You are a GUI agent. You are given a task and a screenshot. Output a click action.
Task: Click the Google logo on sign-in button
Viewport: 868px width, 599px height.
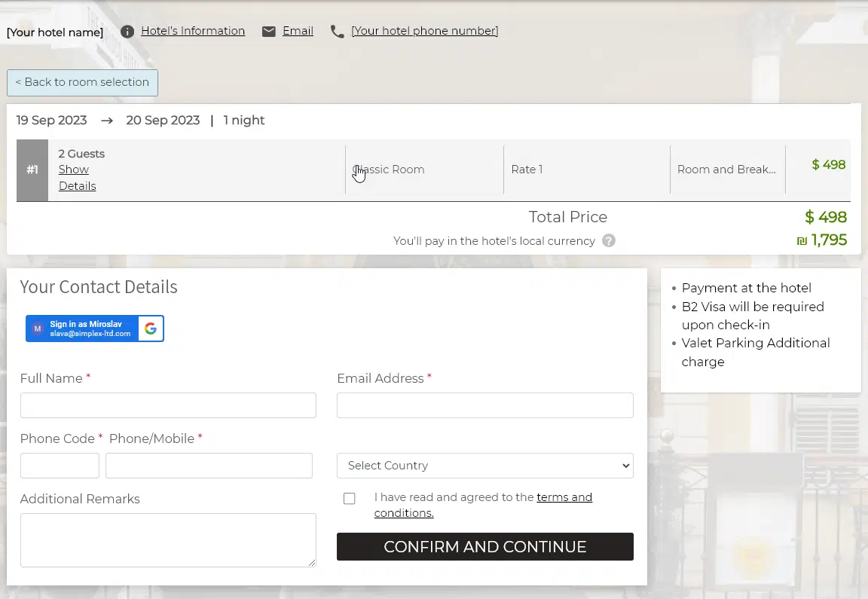[151, 329]
